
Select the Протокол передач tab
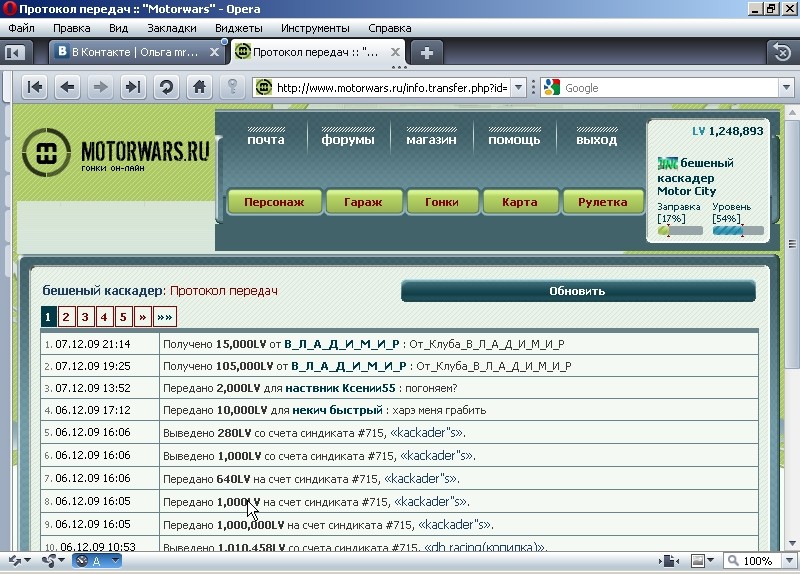pyautogui.click(x=316, y=52)
